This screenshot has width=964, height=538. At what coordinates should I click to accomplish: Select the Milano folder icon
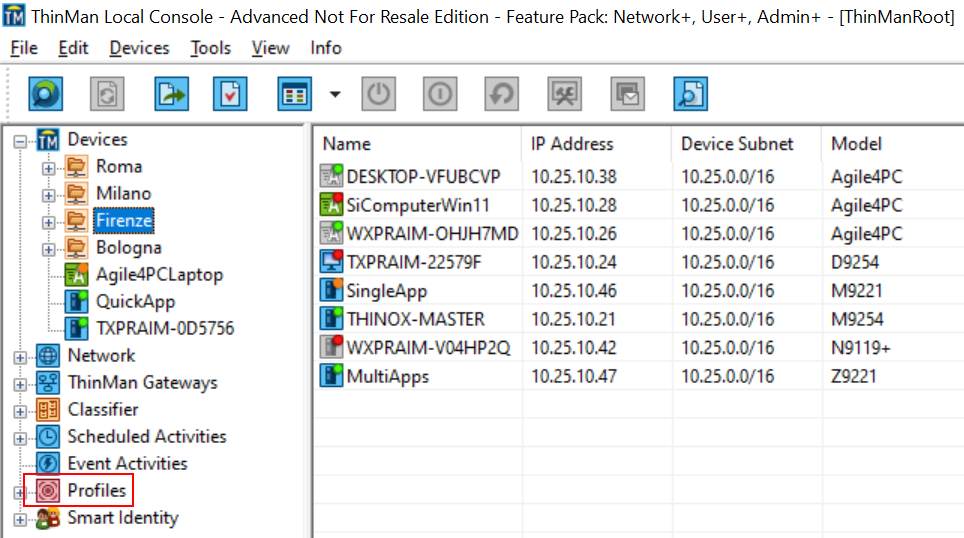click(x=76, y=194)
